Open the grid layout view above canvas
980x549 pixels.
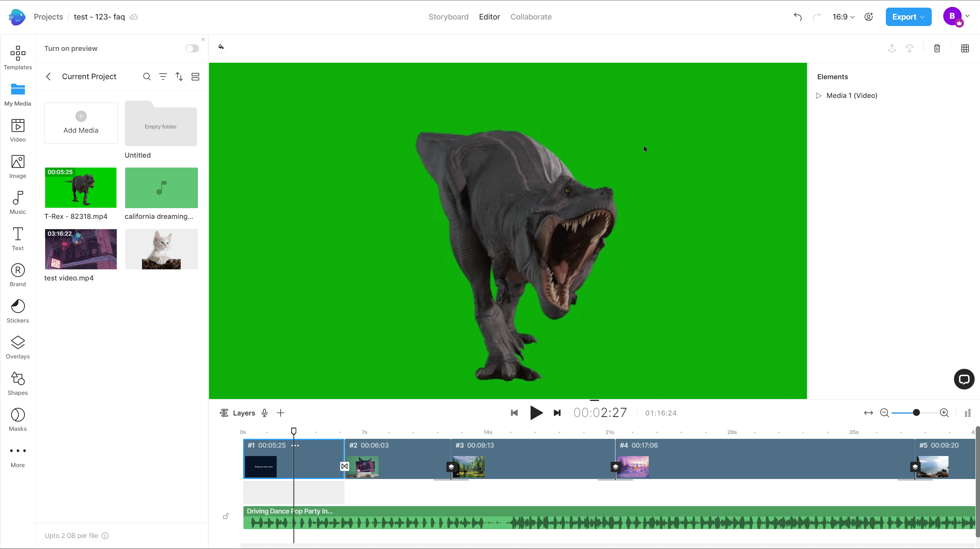pos(965,48)
